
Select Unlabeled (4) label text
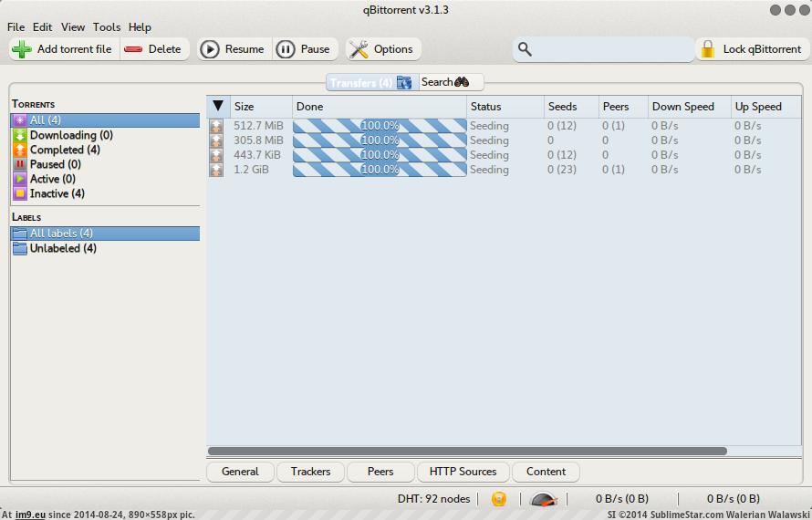point(63,248)
